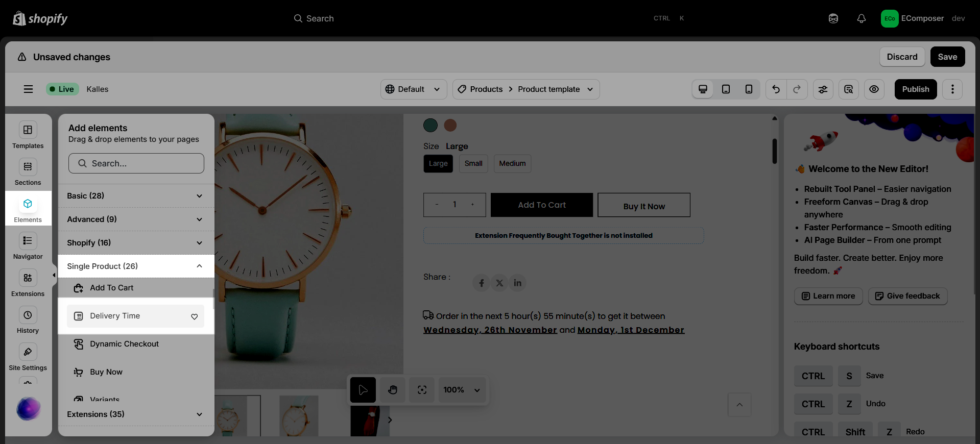Click the elements search field

pyautogui.click(x=136, y=163)
